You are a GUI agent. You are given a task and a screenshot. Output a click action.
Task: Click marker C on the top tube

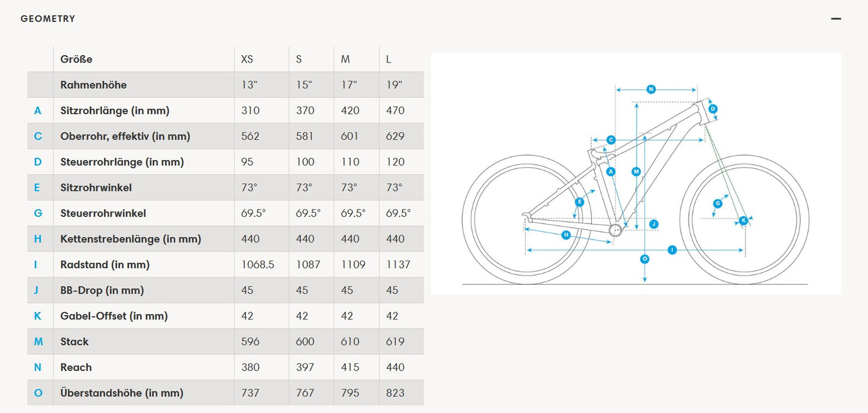point(611,140)
